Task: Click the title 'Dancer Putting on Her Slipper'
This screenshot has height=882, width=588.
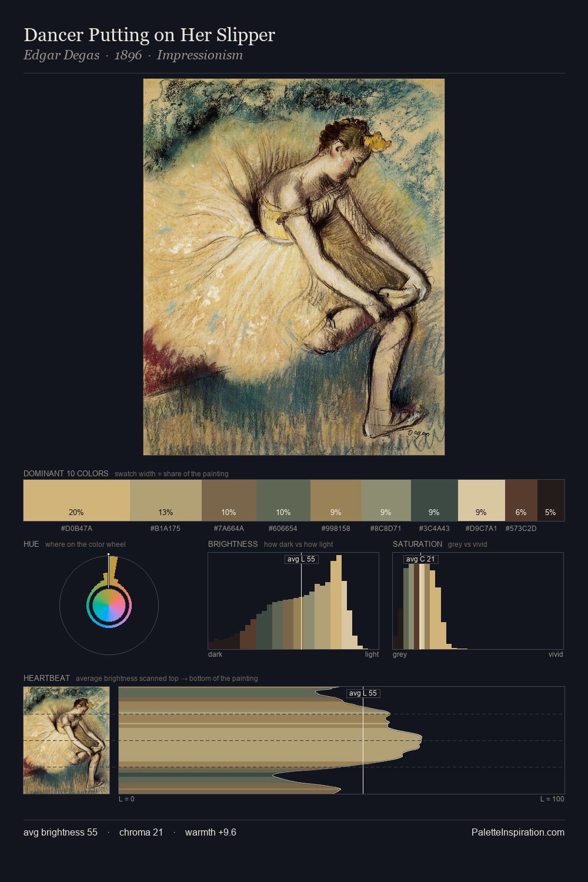Action: [x=149, y=35]
